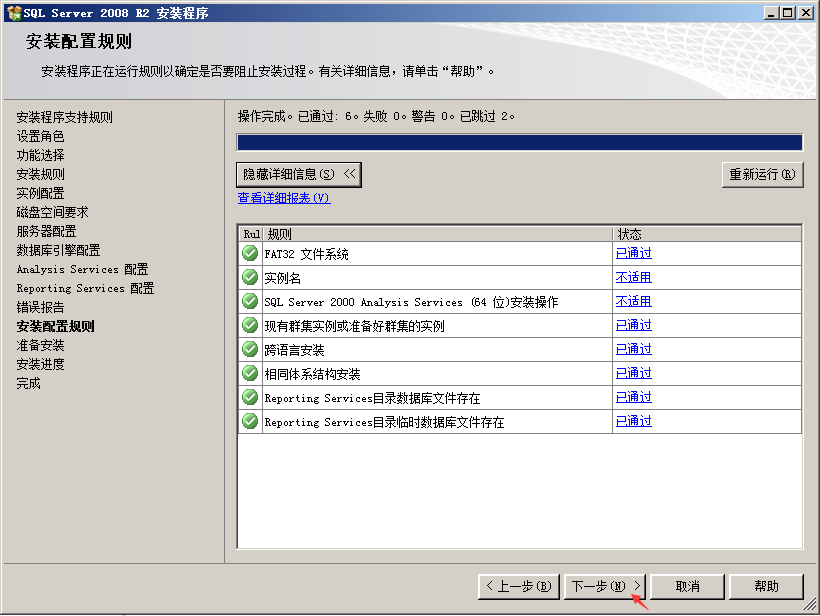This screenshot has height=616, width=820.
Task: Select 实例配置 step in sidebar
Action: (40, 193)
